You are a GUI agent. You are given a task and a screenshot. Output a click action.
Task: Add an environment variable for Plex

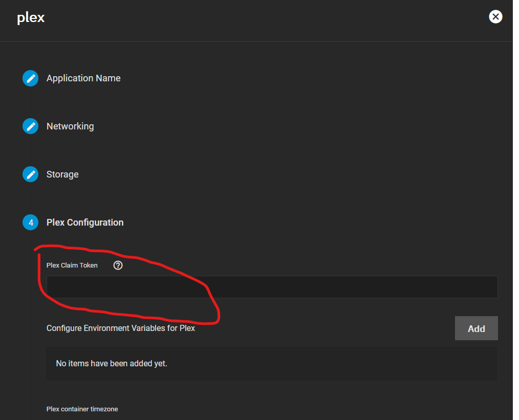coord(477,328)
